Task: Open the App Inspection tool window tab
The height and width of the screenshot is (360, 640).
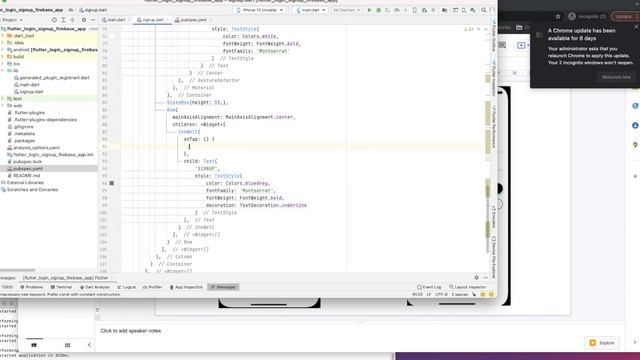Action: [x=186, y=287]
